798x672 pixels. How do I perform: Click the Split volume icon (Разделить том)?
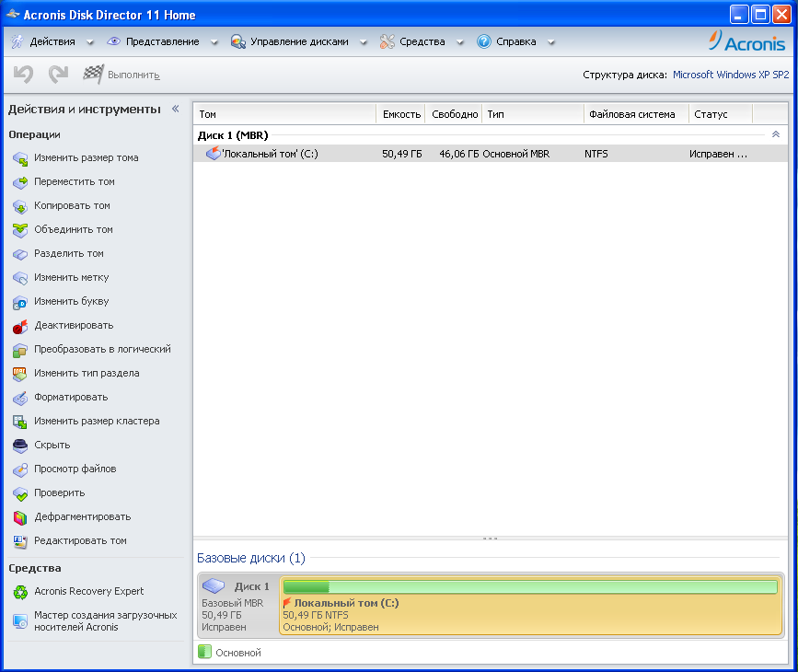(20, 254)
